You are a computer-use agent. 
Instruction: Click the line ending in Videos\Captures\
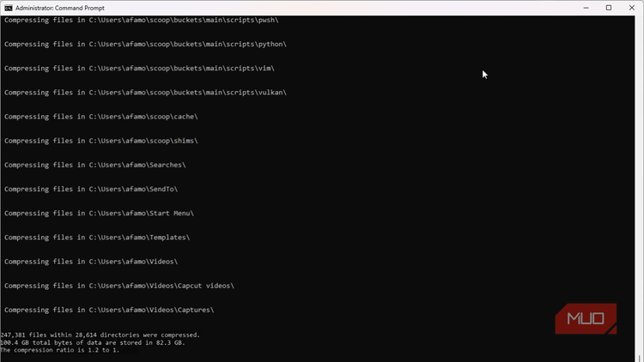point(109,310)
